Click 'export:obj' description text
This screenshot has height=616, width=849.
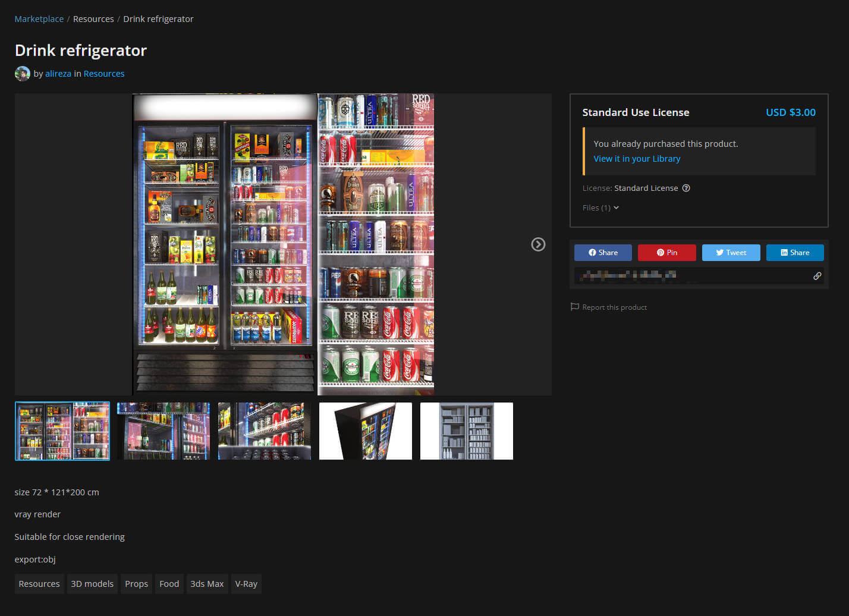tap(35, 560)
